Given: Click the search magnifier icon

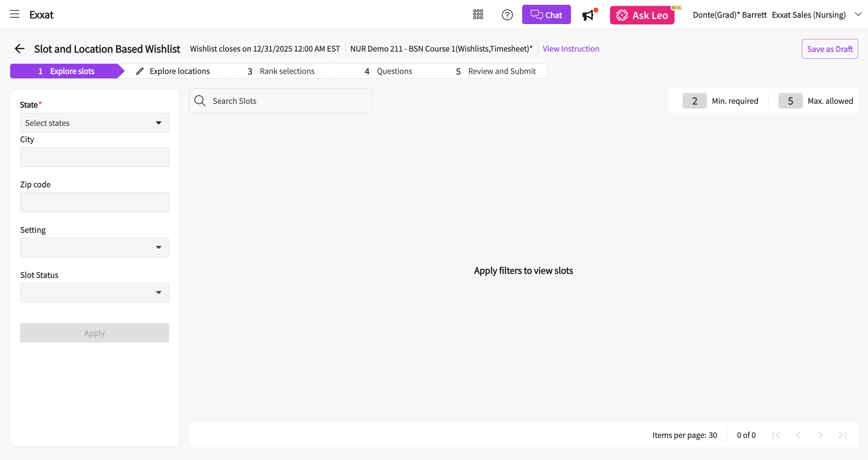Looking at the screenshot, I should click(200, 101).
